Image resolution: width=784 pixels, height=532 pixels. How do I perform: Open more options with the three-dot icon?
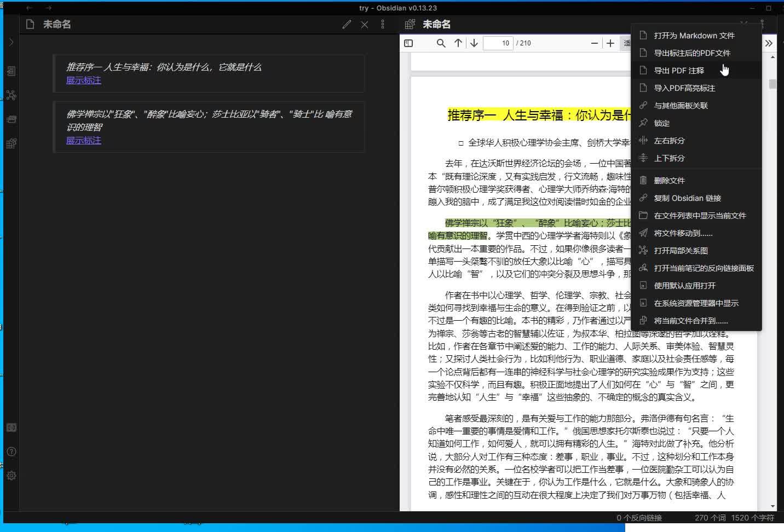coord(382,24)
